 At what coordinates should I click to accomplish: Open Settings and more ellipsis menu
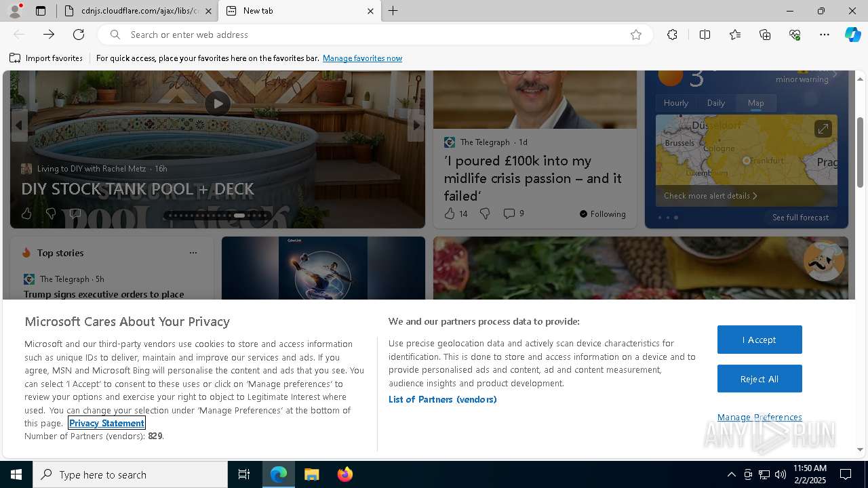coord(825,35)
